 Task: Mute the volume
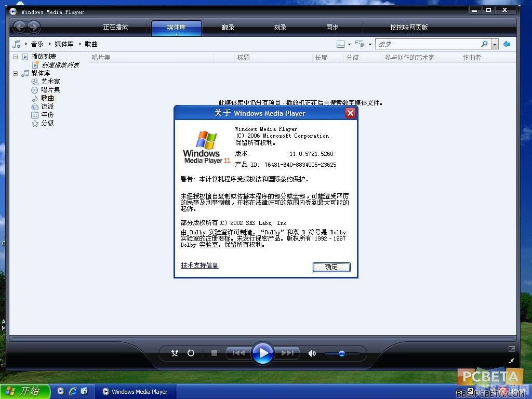pos(311,353)
